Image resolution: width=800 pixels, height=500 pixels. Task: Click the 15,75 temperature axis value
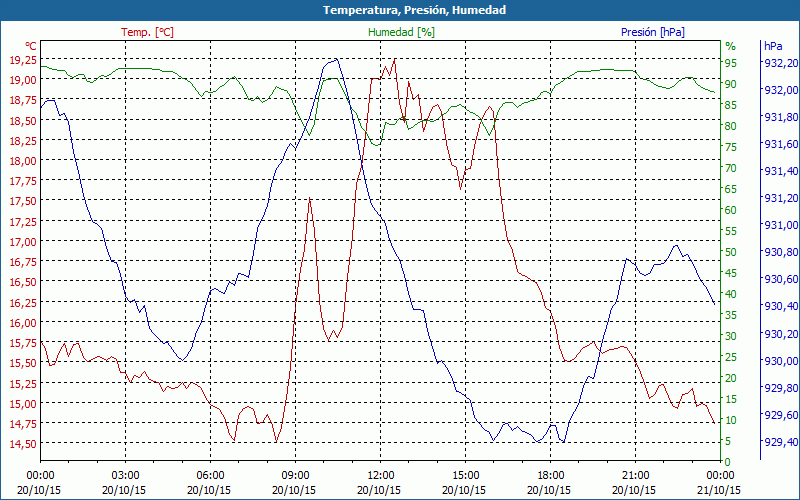coord(23,342)
